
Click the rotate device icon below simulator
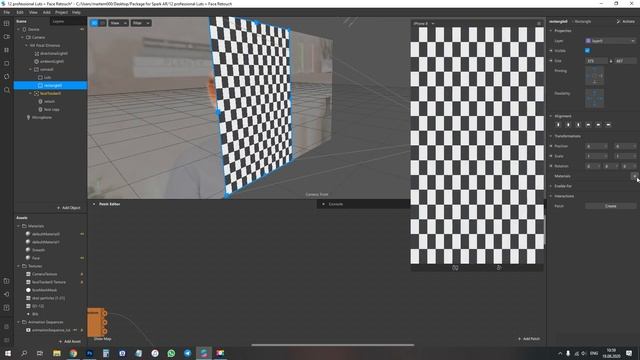tap(455, 268)
